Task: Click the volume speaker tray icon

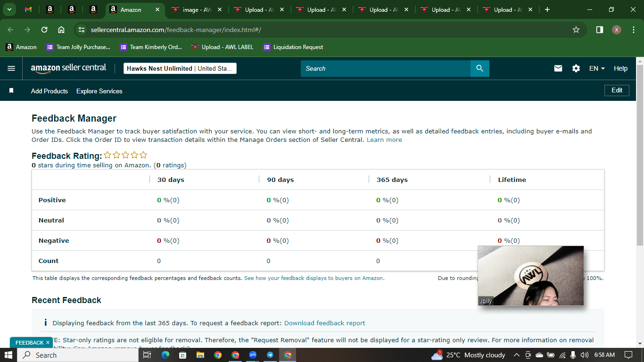Action: coord(585,355)
